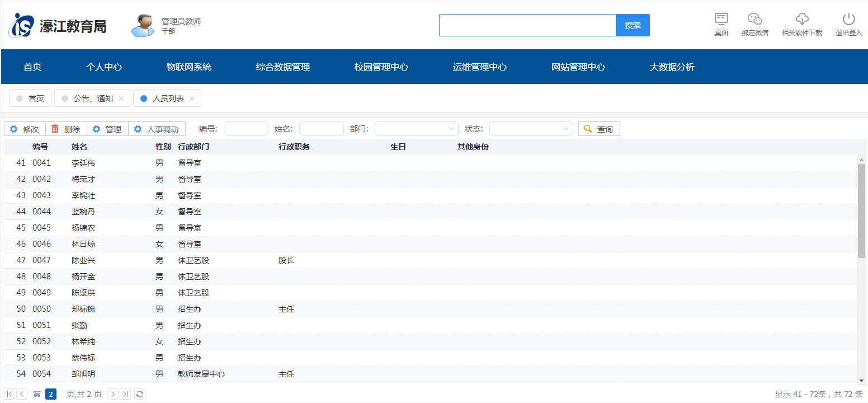Click the administrator avatar picture

coord(143,25)
